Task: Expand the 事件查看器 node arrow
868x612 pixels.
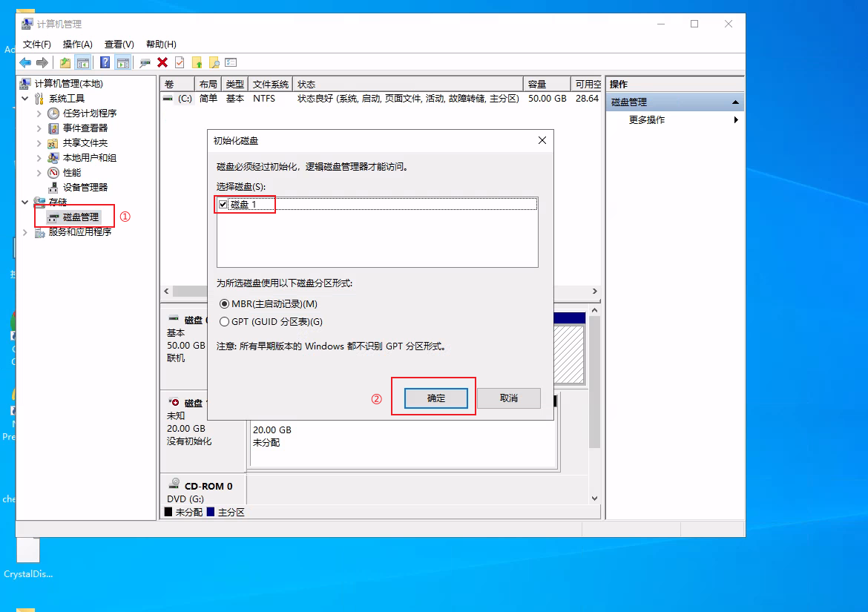Action: pos(39,128)
